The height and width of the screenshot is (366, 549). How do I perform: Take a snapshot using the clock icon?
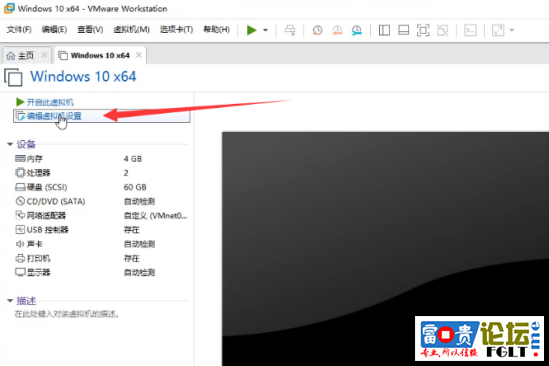318,30
